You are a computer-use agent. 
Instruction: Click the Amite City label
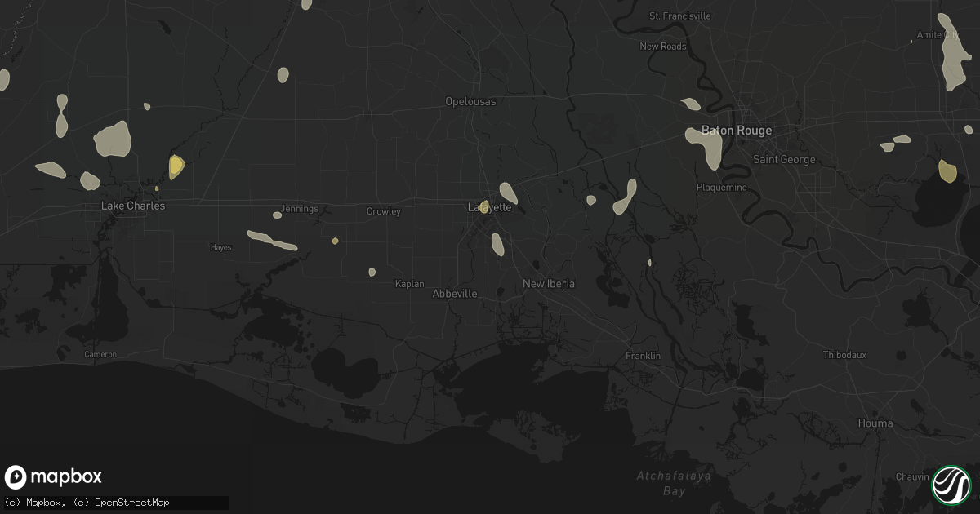click(x=939, y=35)
